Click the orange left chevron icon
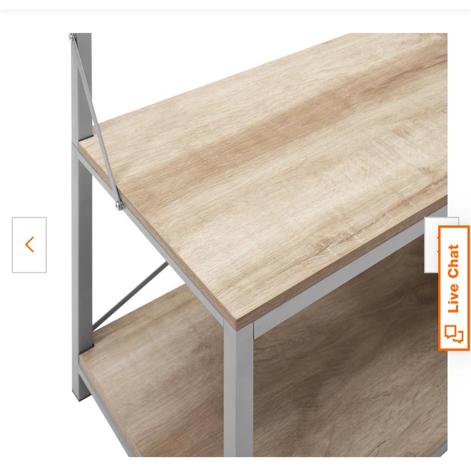 point(29,245)
